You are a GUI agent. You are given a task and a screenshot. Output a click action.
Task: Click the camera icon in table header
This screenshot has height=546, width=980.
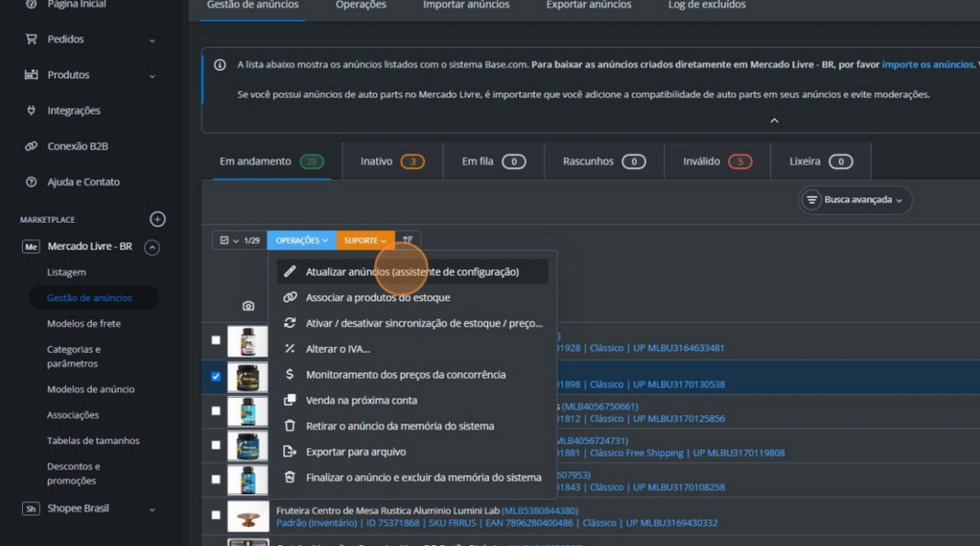[248, 306]
